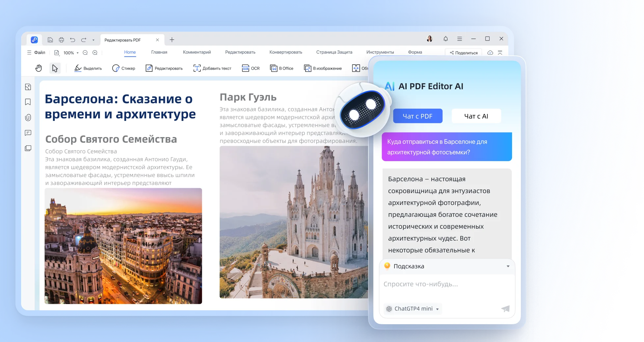Switch to Чат с AI mode
Image resolution: width=644 pixels, height=342 pixels.
476,116
